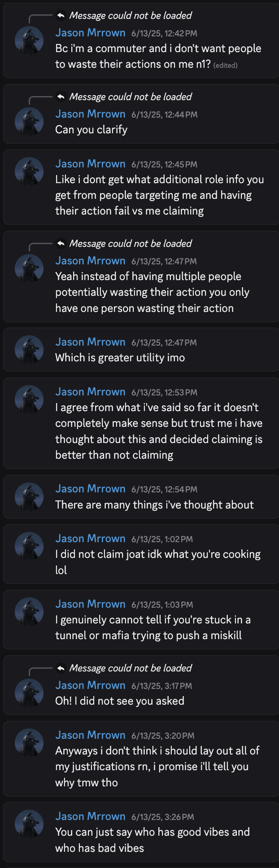Click the 6/13/25, 3:26 PM timestamp
The image size is (279, 868).
pos(163,817)
